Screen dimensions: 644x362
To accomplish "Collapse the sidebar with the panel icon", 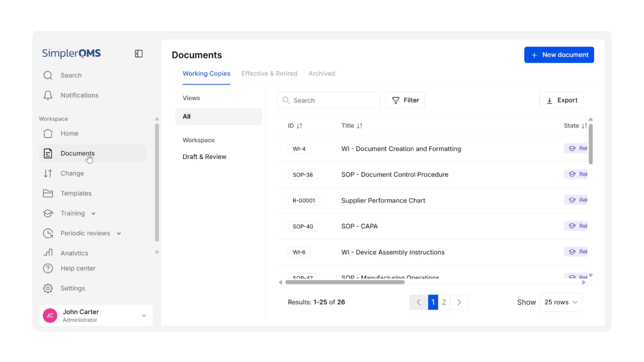I will pyautogui.click(x=139, y=54).
